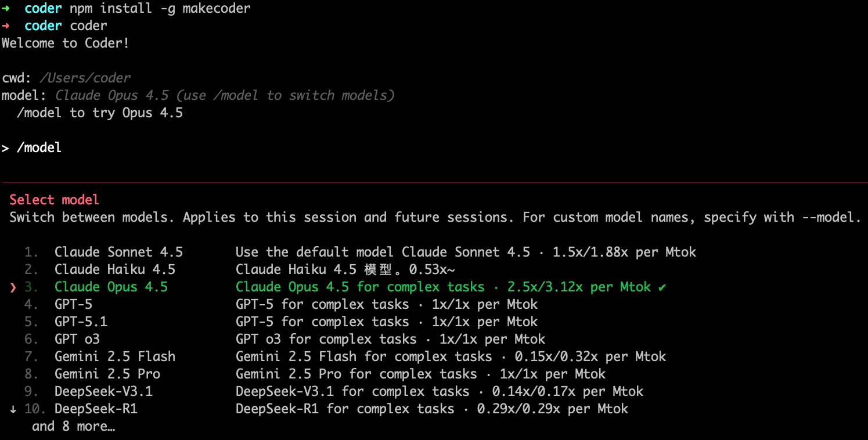
Task: Expand the "and 8 more…" list
Action: coord(73,427)
